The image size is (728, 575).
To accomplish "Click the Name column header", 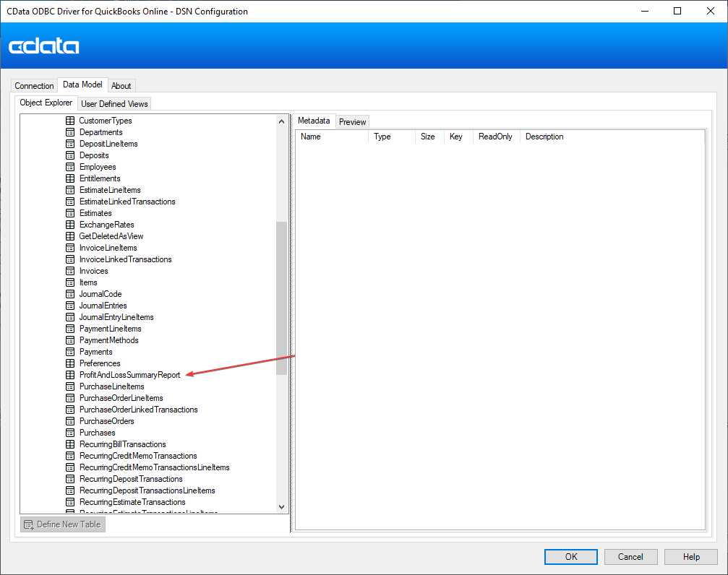I will tap(332, 137).
